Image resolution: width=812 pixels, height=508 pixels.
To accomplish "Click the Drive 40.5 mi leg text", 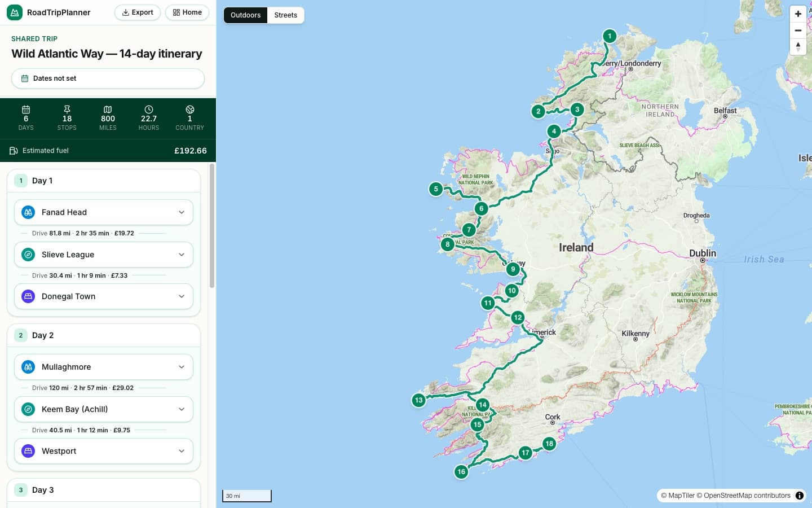I will point(81,430).
